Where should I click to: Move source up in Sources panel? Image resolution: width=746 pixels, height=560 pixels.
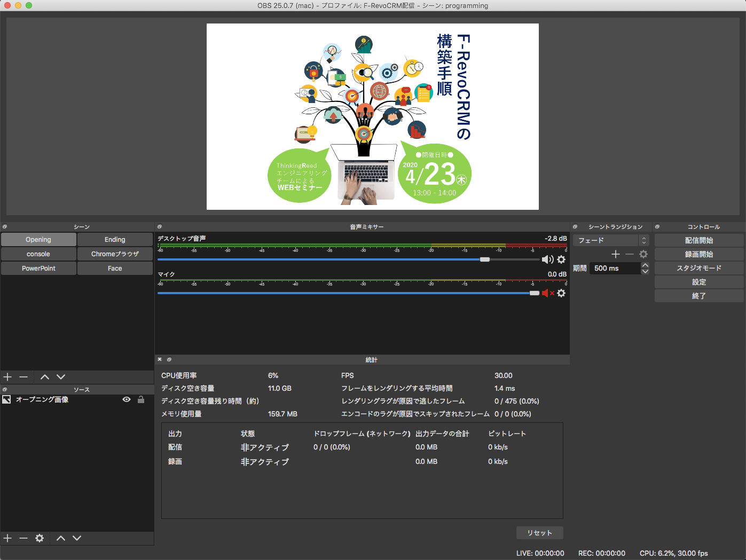point(61,538)
